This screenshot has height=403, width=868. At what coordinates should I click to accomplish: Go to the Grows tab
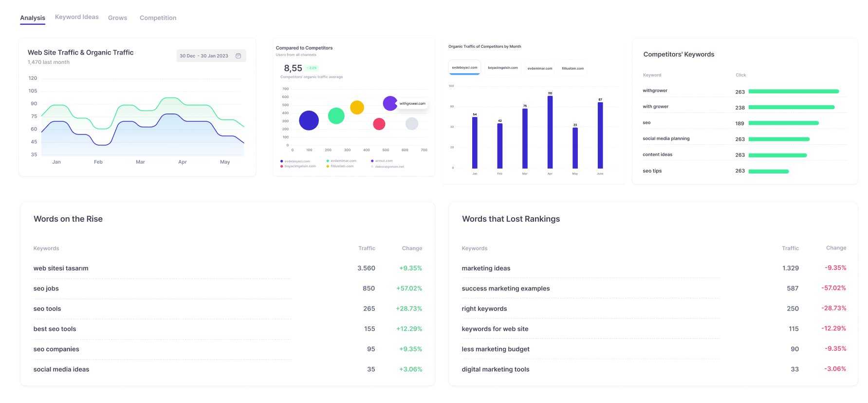click(117, 18)
